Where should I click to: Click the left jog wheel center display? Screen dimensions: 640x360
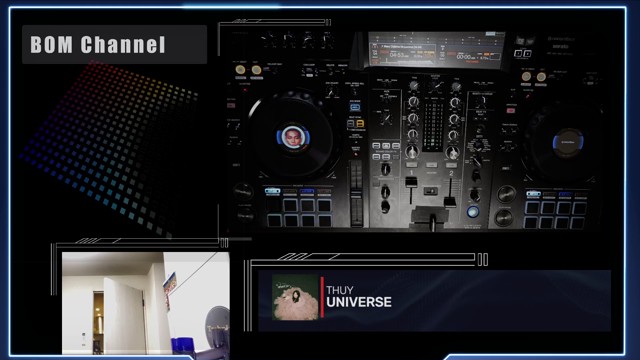(293, 137)
